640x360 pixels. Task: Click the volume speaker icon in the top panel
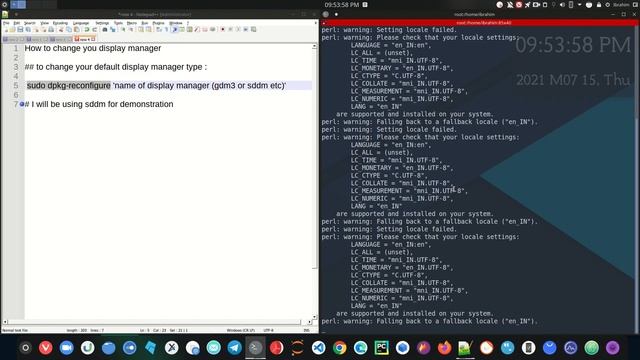(x=562, y=5)
